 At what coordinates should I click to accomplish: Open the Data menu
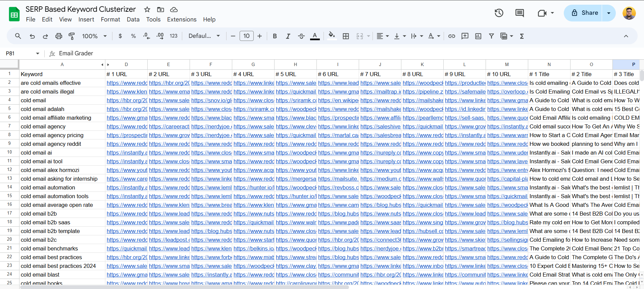pyautogui.click(x=133, y=19)
